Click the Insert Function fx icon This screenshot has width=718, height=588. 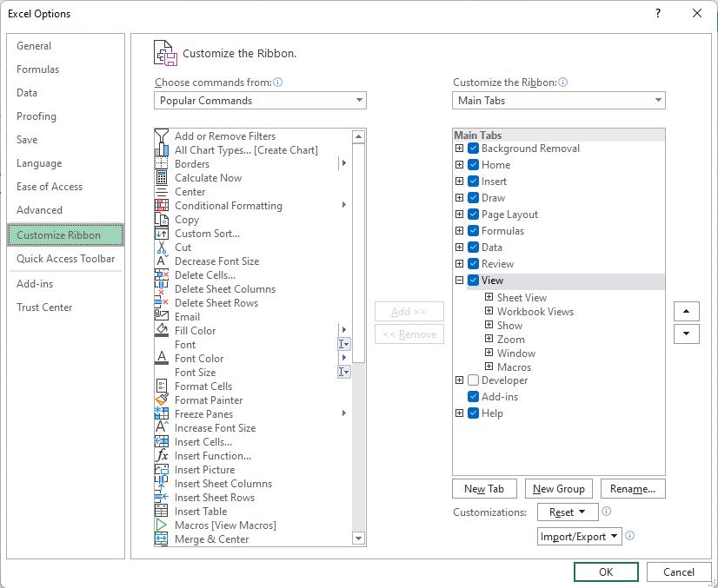161,456
